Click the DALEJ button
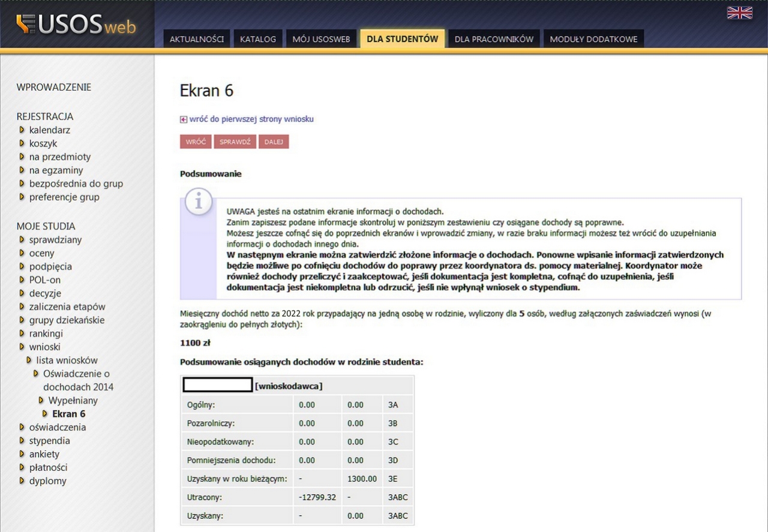Screen dimensions: 768x532 click(274, 142)
